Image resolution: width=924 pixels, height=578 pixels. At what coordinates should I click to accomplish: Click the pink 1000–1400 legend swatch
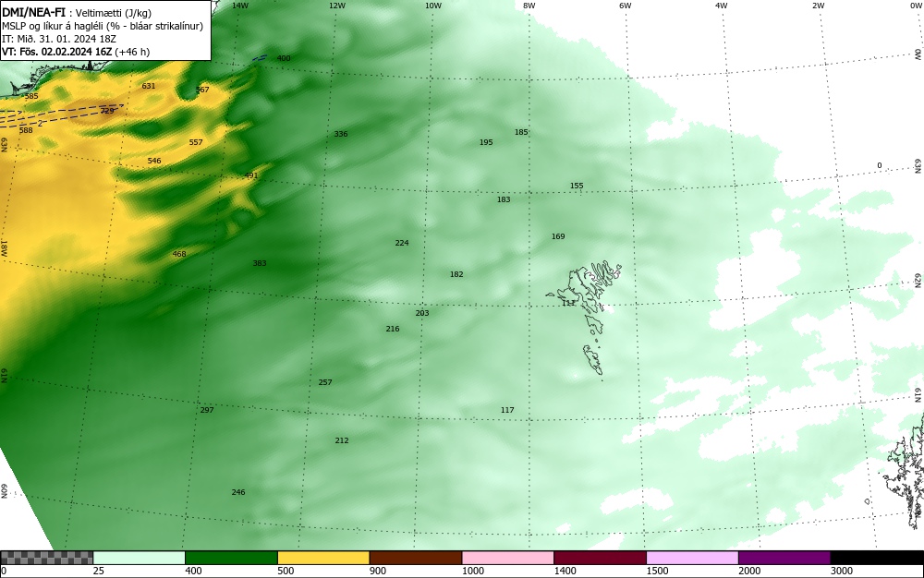[508, 558]
